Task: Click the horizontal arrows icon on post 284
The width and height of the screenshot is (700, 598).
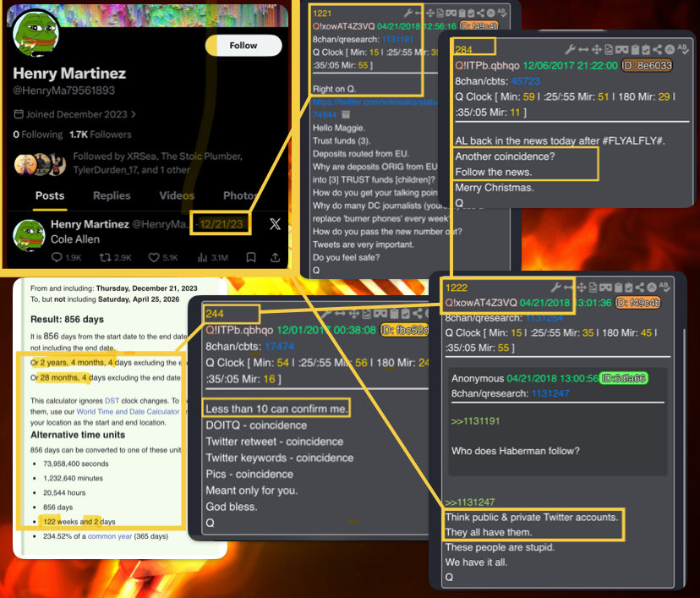Action: [x=583, y=50]
